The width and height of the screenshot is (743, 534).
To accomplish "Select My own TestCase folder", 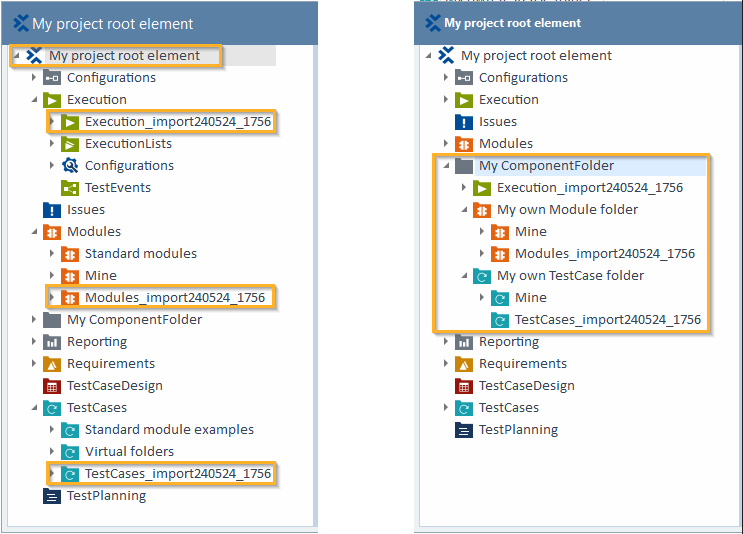I will 570,276.
